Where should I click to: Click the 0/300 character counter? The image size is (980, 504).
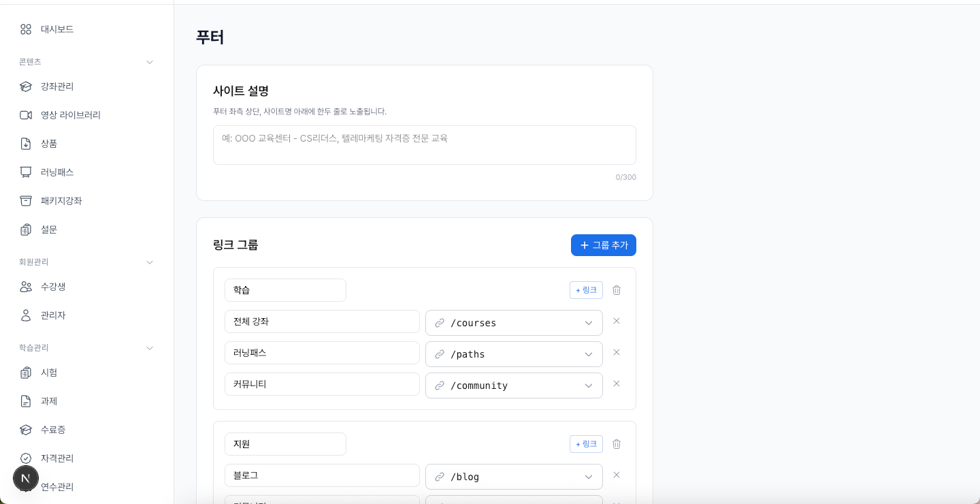click(626, 177)
